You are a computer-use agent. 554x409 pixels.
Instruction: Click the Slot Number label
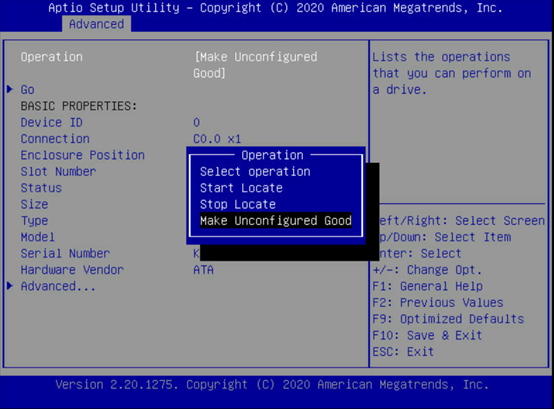pyautogui.click(x=58, y=172)
